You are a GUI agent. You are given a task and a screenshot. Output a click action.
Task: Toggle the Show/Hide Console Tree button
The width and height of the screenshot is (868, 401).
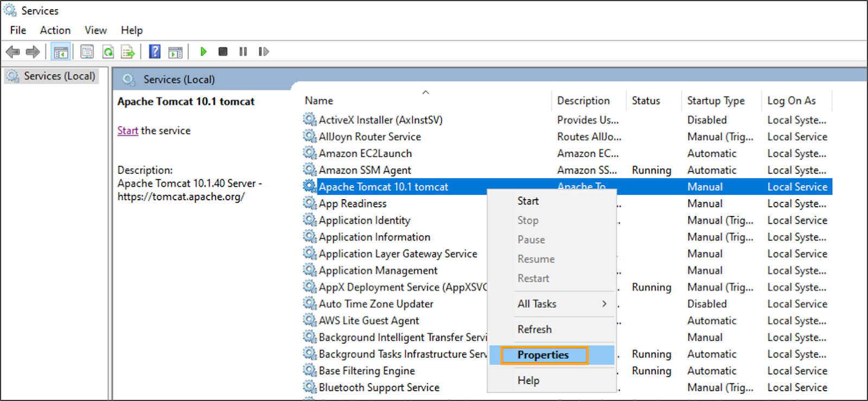(61, 52)
